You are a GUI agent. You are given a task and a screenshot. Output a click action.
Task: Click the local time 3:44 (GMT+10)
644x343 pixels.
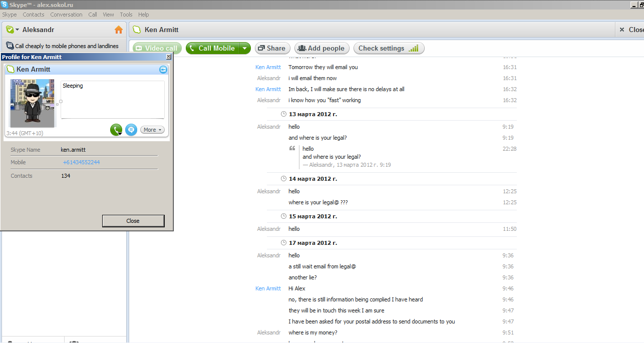[x=24, y=133]
